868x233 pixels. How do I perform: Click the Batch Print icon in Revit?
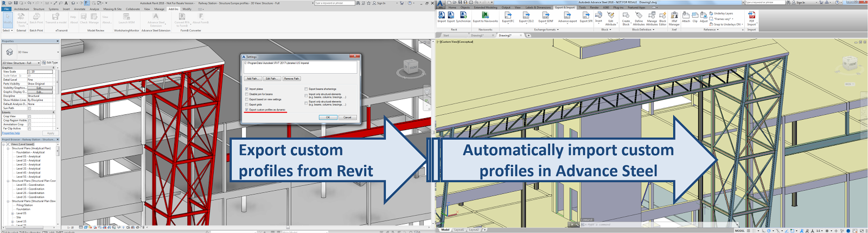[x=36, y=20]
